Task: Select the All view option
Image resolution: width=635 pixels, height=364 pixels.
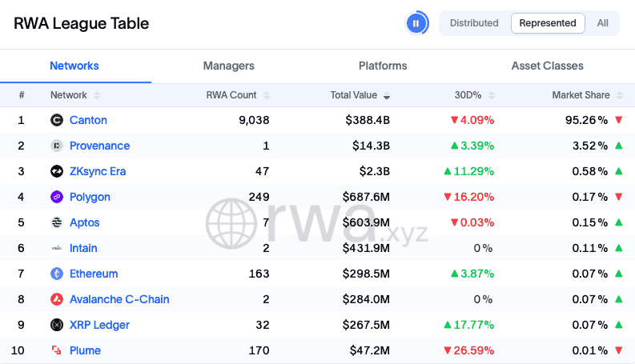Action: coord(603,23)
